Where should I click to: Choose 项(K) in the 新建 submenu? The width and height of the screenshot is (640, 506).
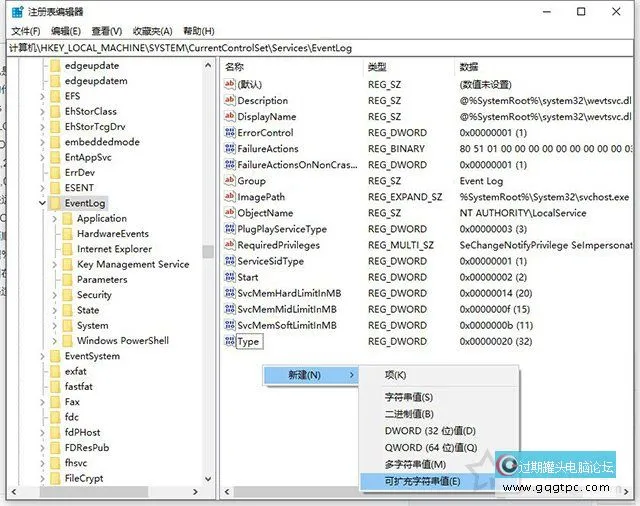[439, 375]
